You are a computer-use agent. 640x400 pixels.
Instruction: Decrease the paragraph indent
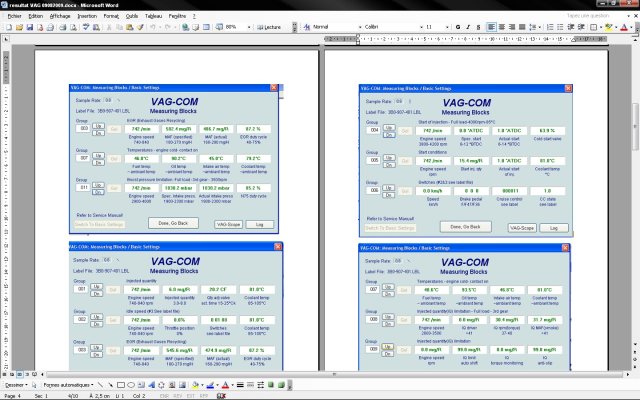point(571,27)
